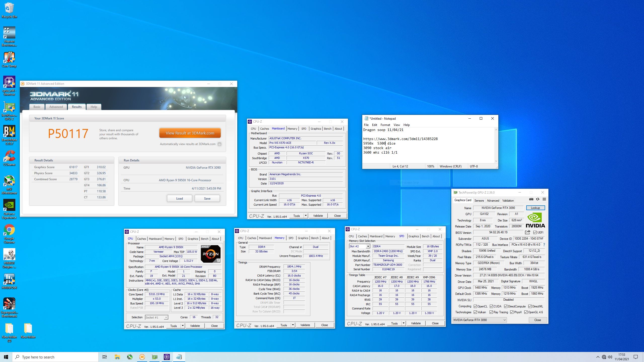The image size is (644, 362).
Task: Select the CCleaner desktop icon
Action: pos(9,158)
